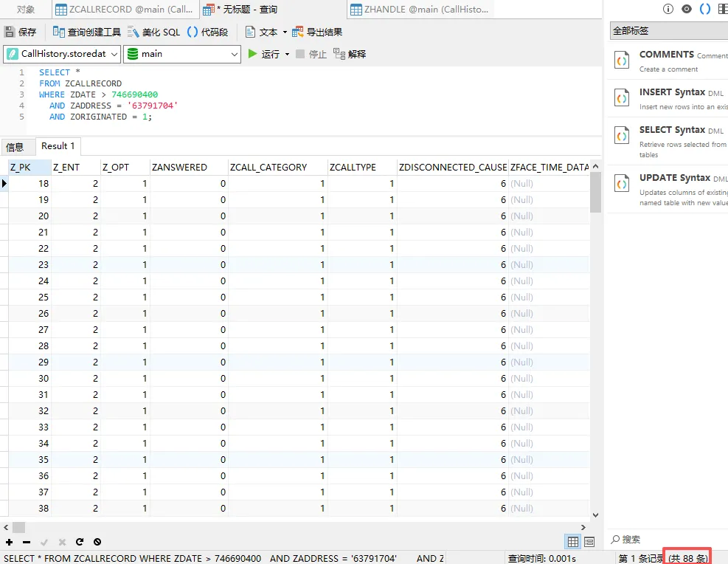Click the stop loading circle icon
This screenshot has width=728, height=564.
97,542
